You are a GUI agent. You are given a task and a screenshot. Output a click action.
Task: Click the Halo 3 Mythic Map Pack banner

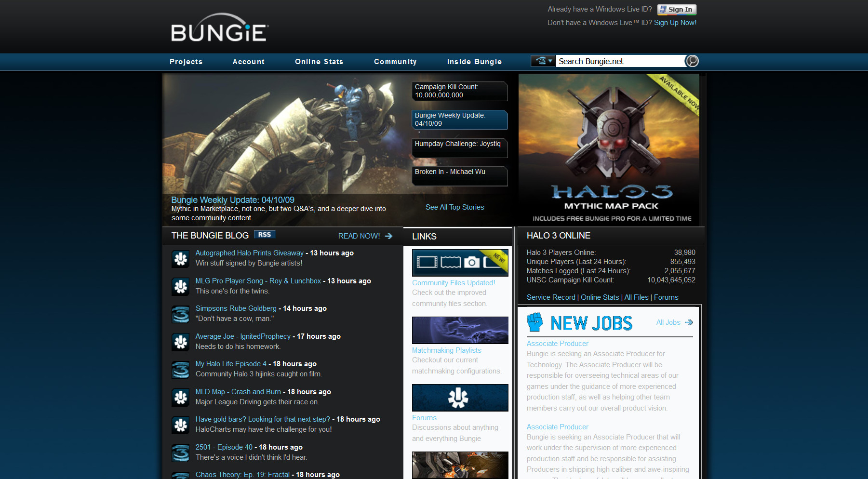[x=610, y=149]
